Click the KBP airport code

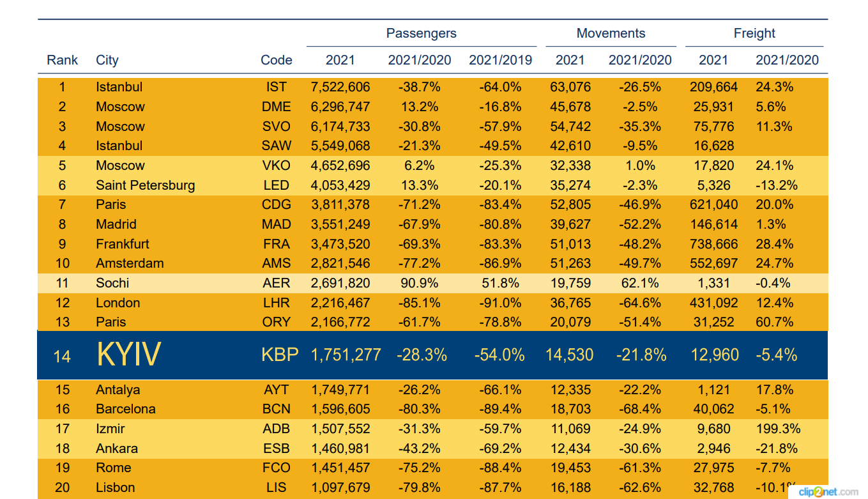coord(280,355)
